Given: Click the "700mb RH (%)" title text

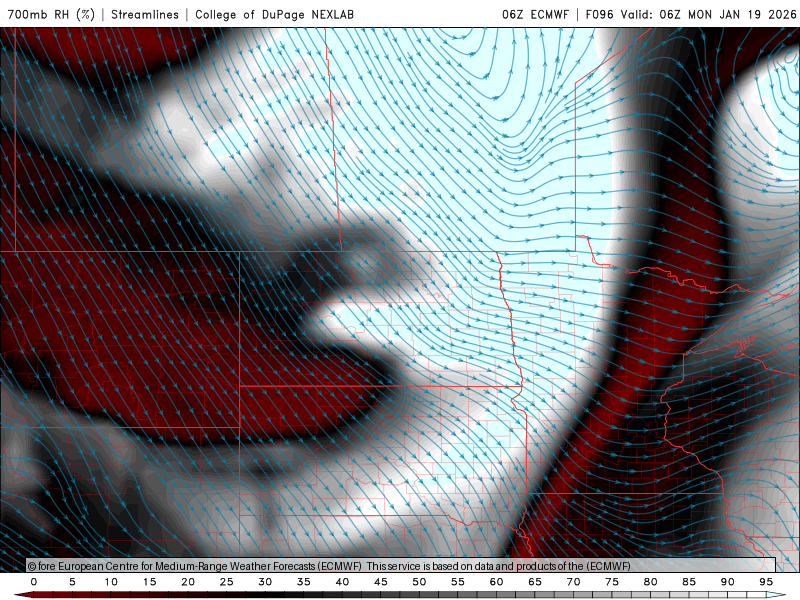Looking at the screenshot, I should 51,14.
